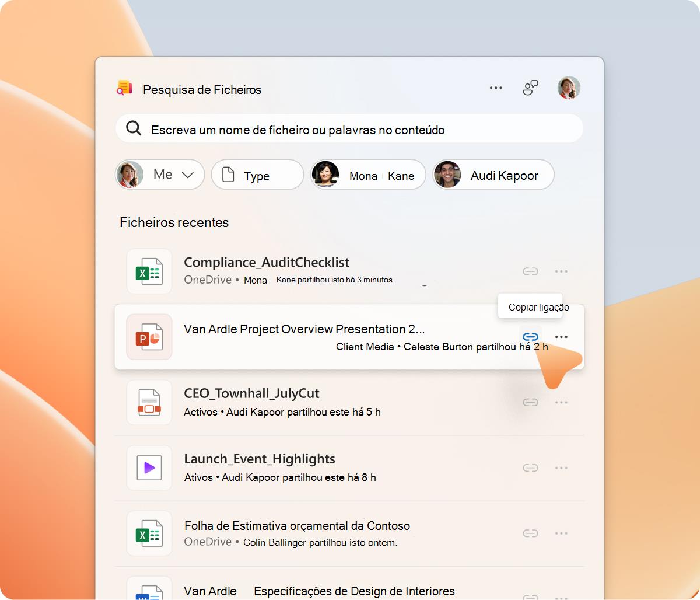Copy link for CEO_Townhall_JulyCut
700x600 pixels.
(530, 402)
